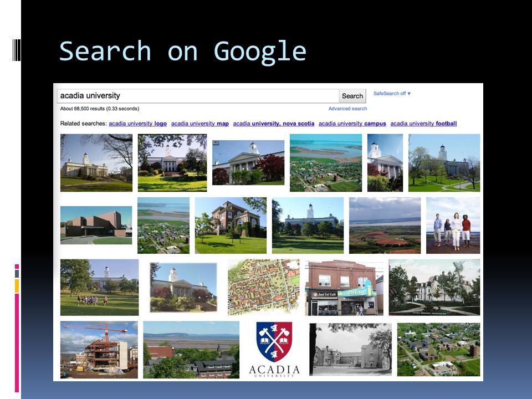Open related search acadia university campus
532x399 pixels.
352,124
